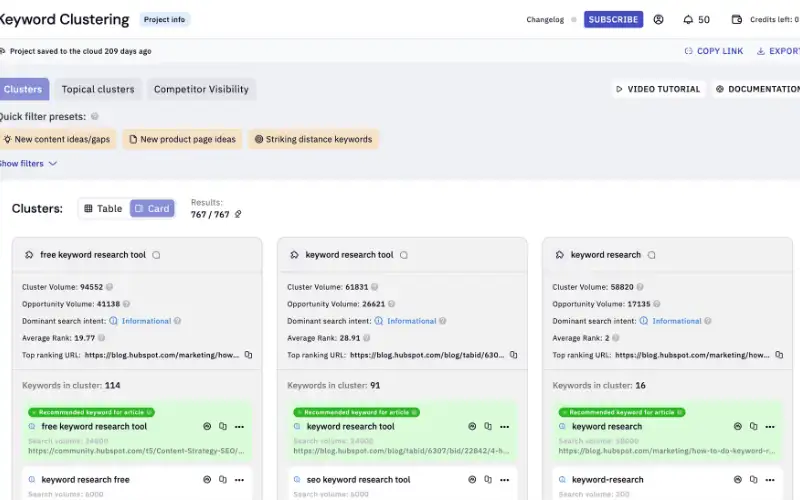Open more options for recommended keyword research
Image resolution: width=800 pixels, height=500 pixels.
click(x=770, y=427)
